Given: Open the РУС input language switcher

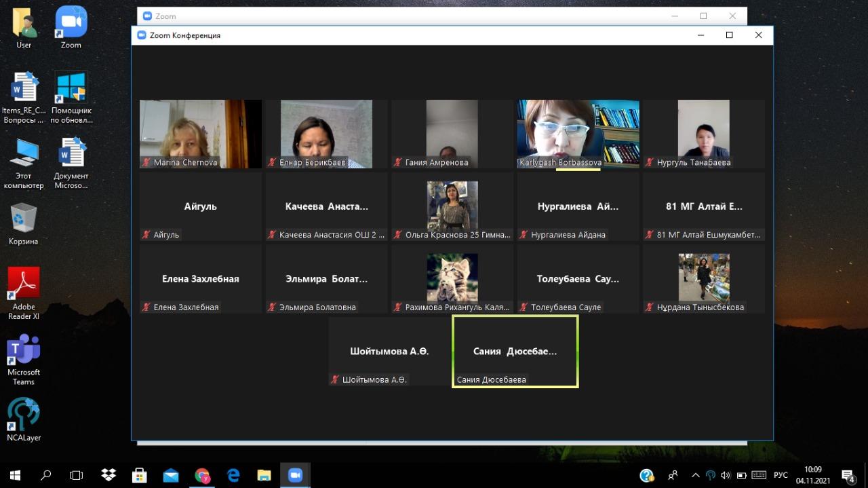Looking at the screenshot, I should coord(781,475).
